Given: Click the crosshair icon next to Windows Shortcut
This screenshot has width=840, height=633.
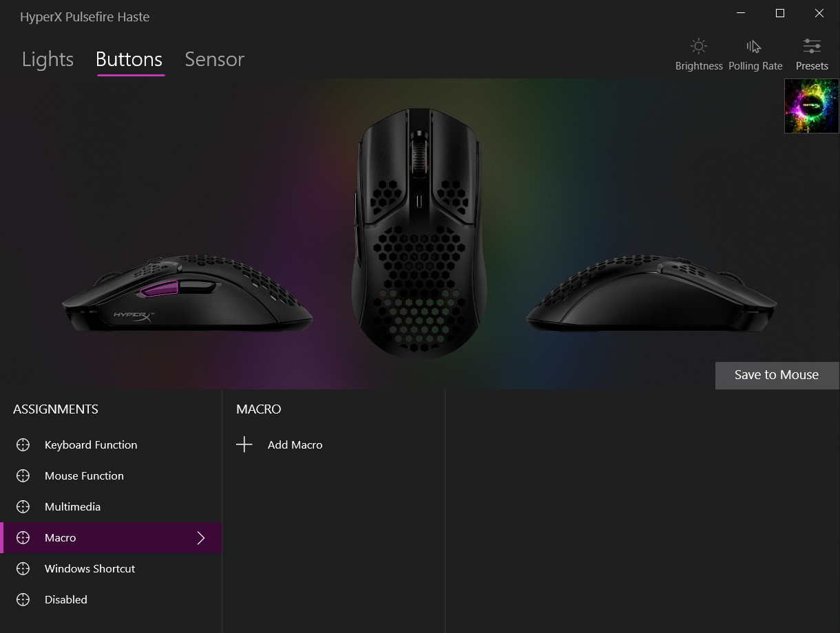Looking at the screenshot, I should [x=23, y=568].
